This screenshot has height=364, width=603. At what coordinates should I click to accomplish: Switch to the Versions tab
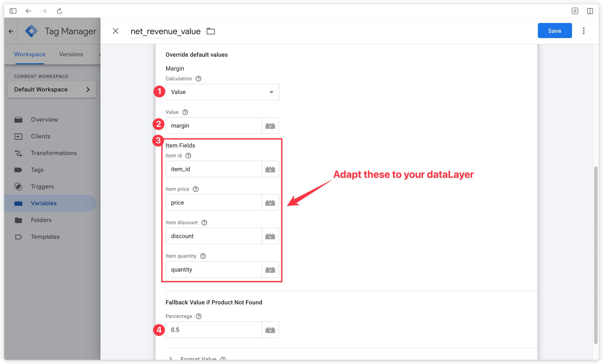pyautogui.click(x=71, y=54)
